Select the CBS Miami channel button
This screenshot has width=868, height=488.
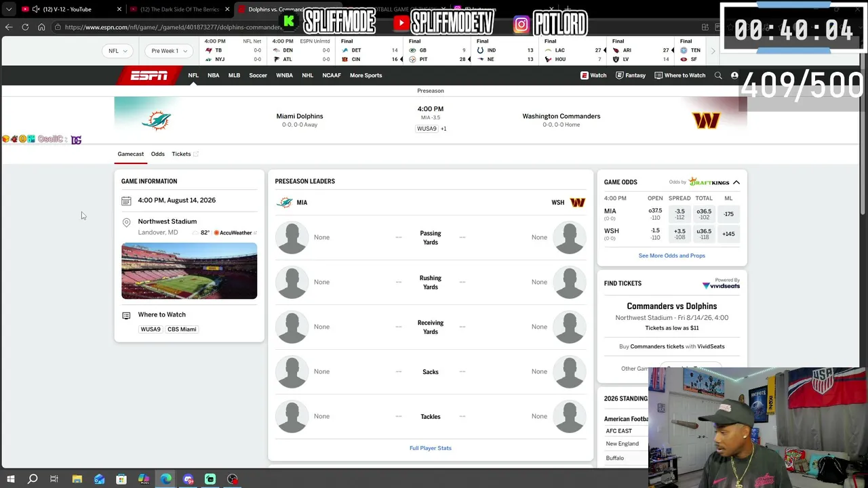(x=182, y=329)
